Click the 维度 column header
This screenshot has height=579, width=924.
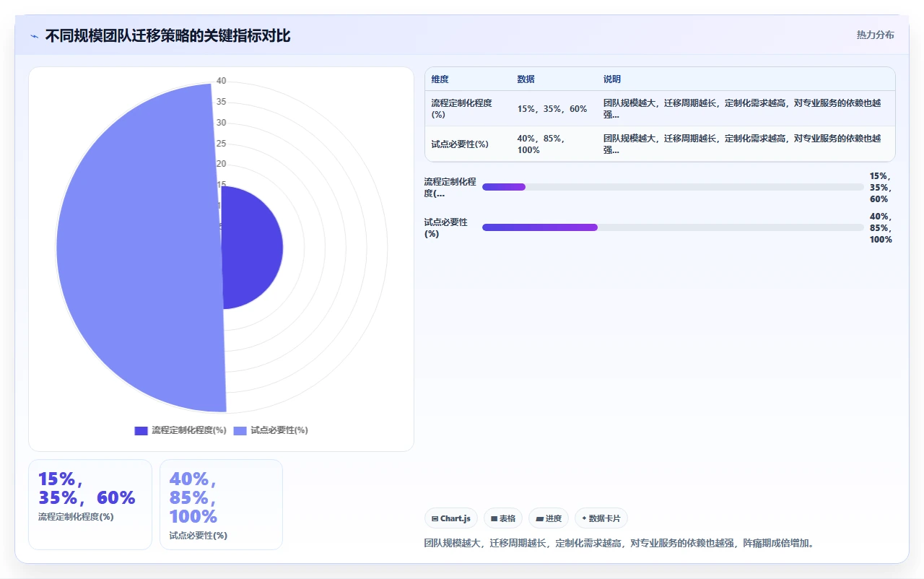tap(440, 79)
